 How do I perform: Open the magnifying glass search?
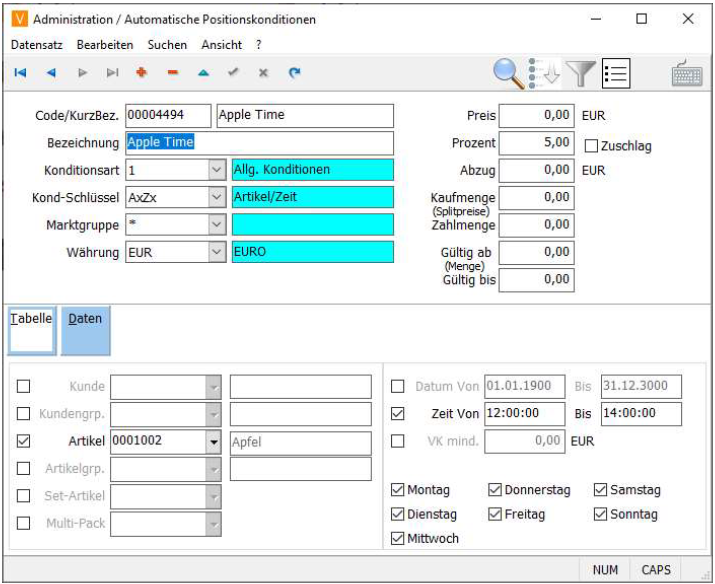point(510,72)
